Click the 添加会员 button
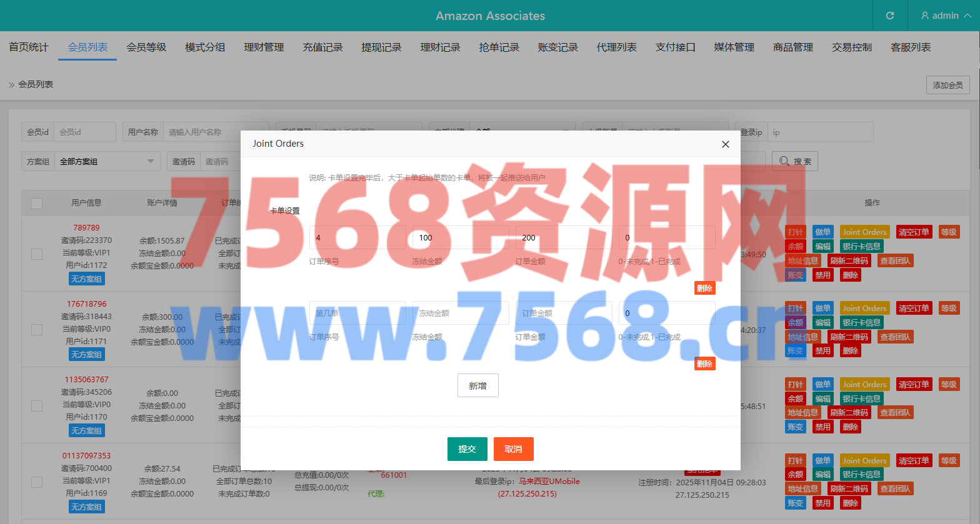The image size is (980, 524). coord(947,85)
